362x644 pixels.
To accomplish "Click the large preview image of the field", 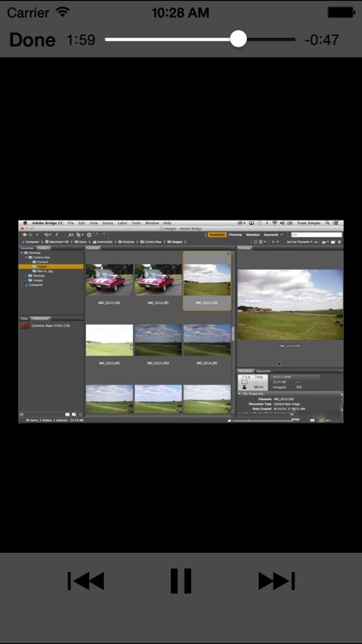I will [x=290, y=304].
